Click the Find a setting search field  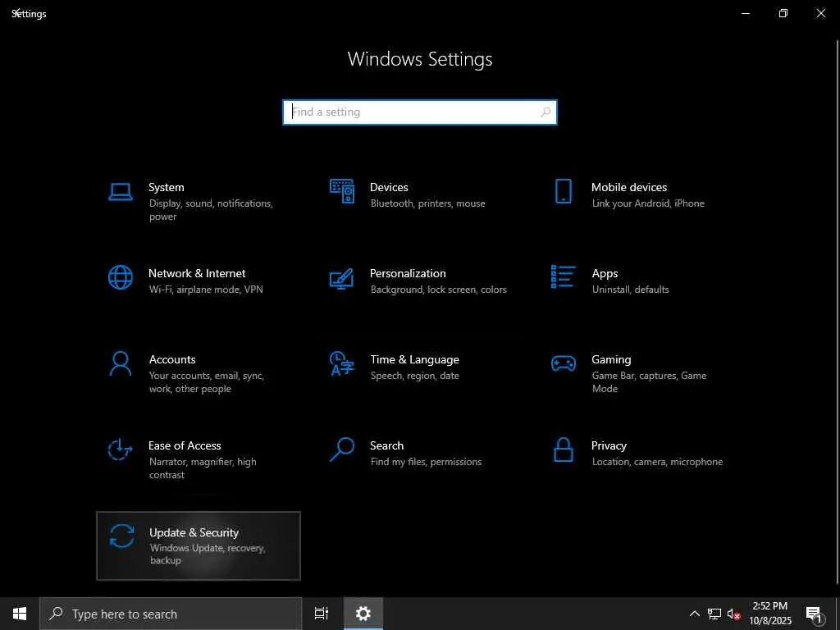click(420, 112)
